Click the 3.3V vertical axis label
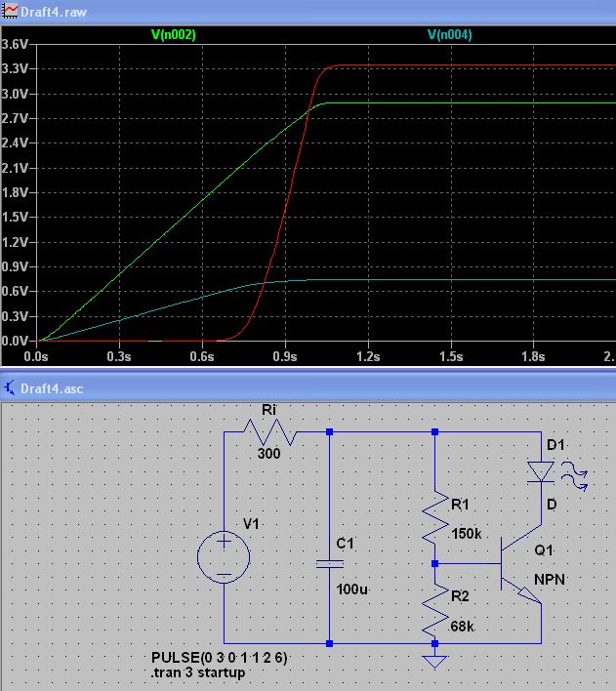The width and height of the screenshot is (616, 691). [15, 68]
